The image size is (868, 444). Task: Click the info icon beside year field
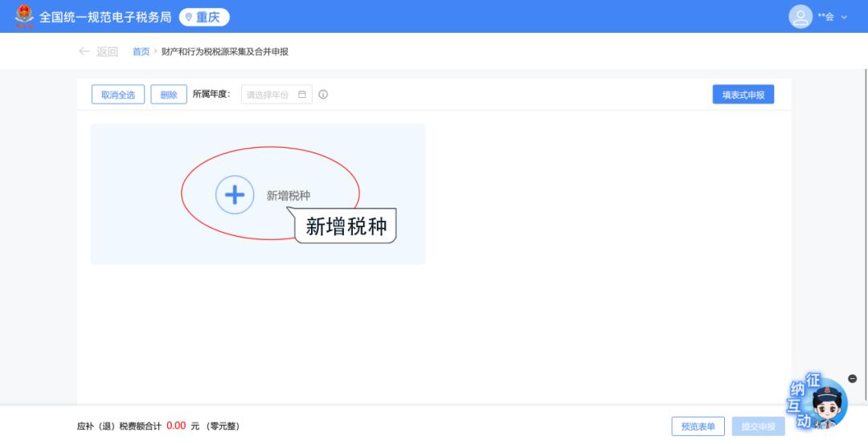point(323,95)
